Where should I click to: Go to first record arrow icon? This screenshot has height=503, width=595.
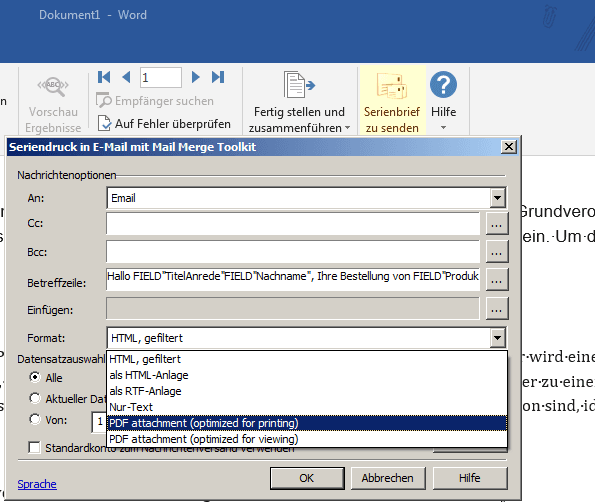(x=104, y=77)
